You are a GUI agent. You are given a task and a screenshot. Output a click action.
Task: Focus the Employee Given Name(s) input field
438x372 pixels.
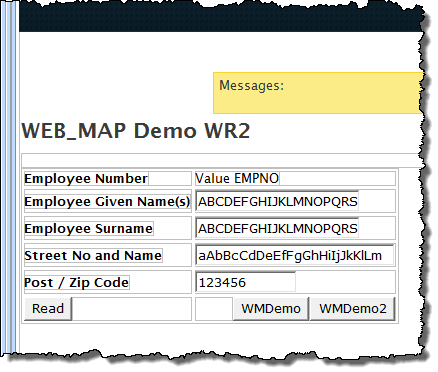(x=277, y=201)
